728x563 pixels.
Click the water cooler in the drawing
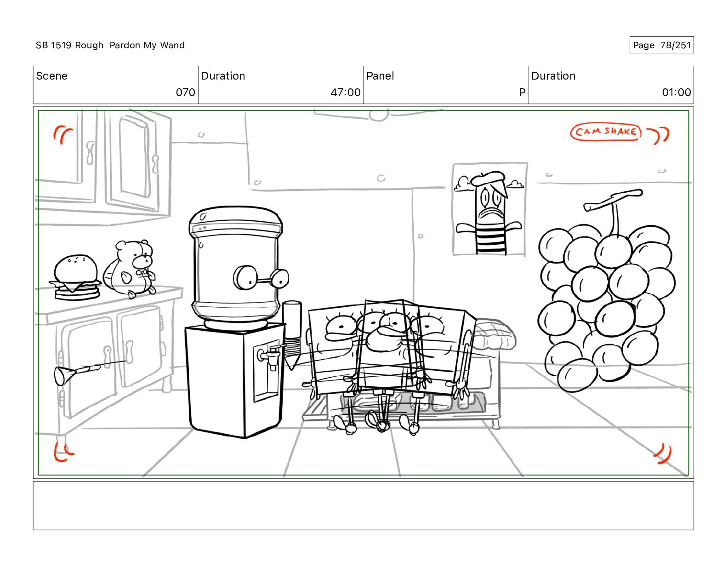point(237,322)
